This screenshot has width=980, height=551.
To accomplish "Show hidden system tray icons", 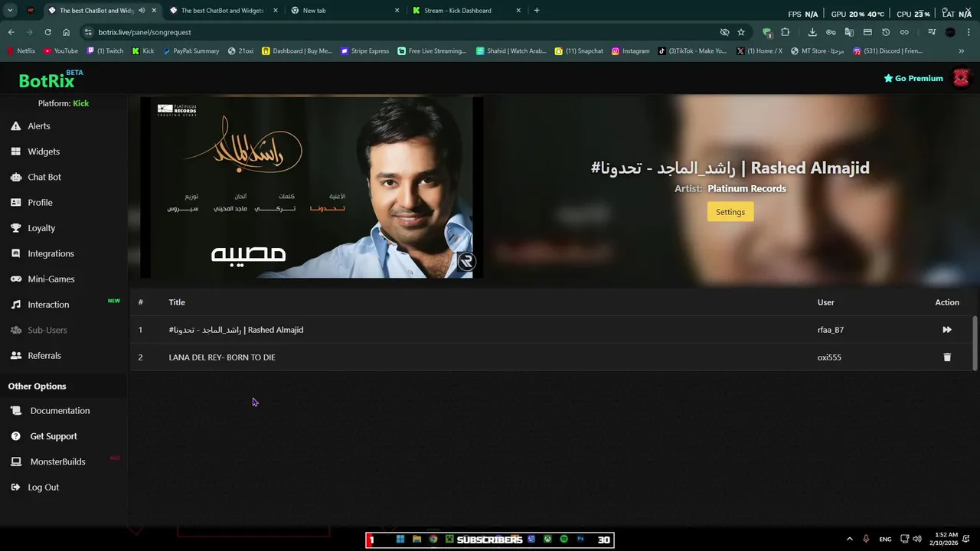I will 849,540.
